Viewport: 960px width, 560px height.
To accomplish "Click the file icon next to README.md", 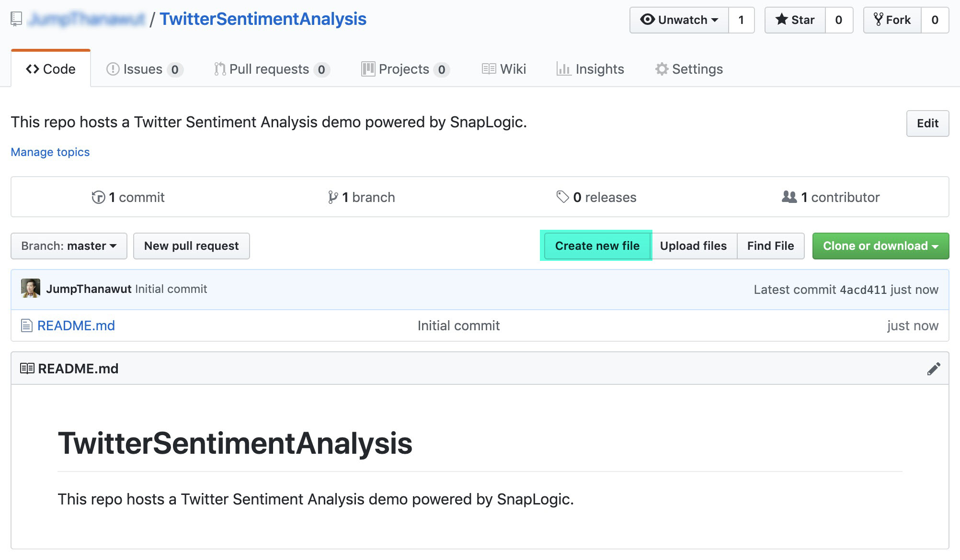I will tap(27, 326).
